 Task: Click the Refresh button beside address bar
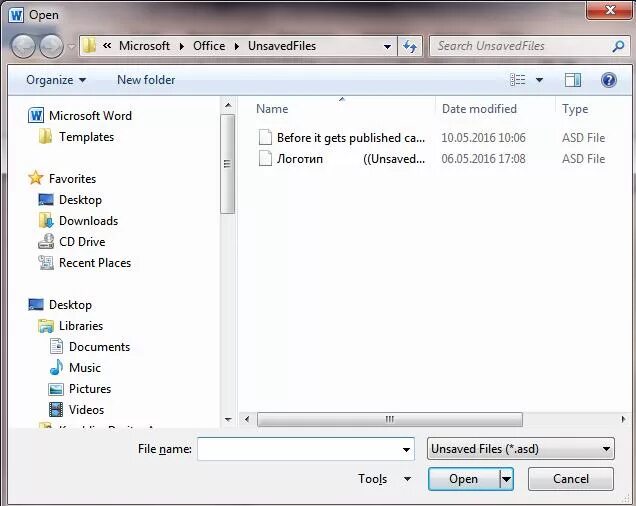pyautogui.click(x=410, y=46)
